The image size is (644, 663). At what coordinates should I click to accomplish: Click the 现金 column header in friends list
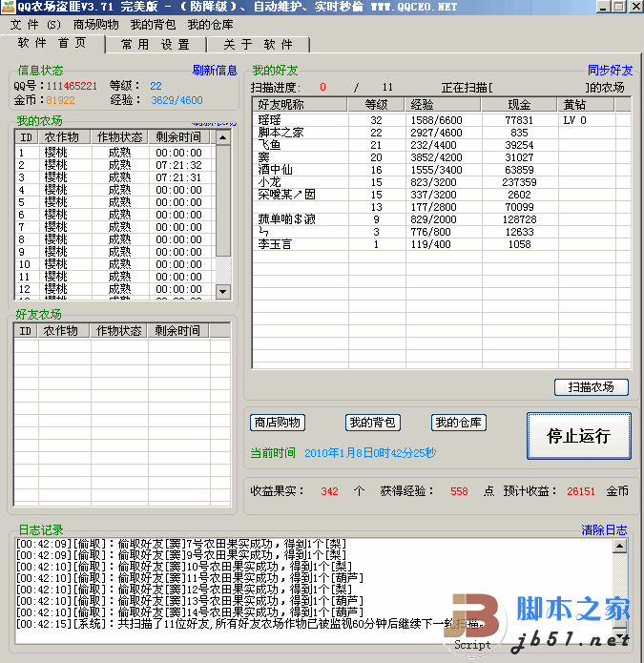(x=519, y=105)
